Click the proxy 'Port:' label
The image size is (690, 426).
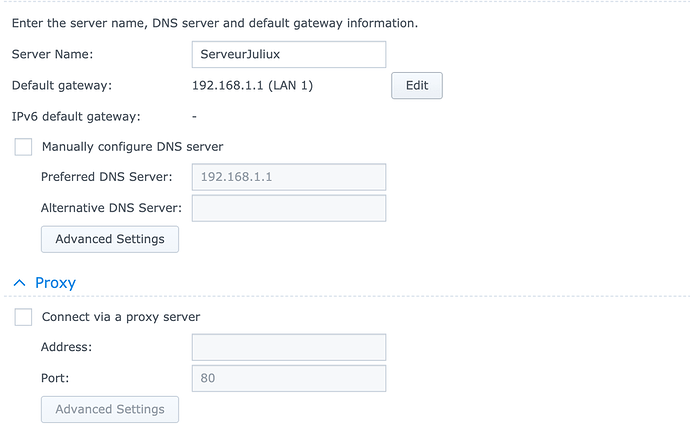click(x=56, y=379)
